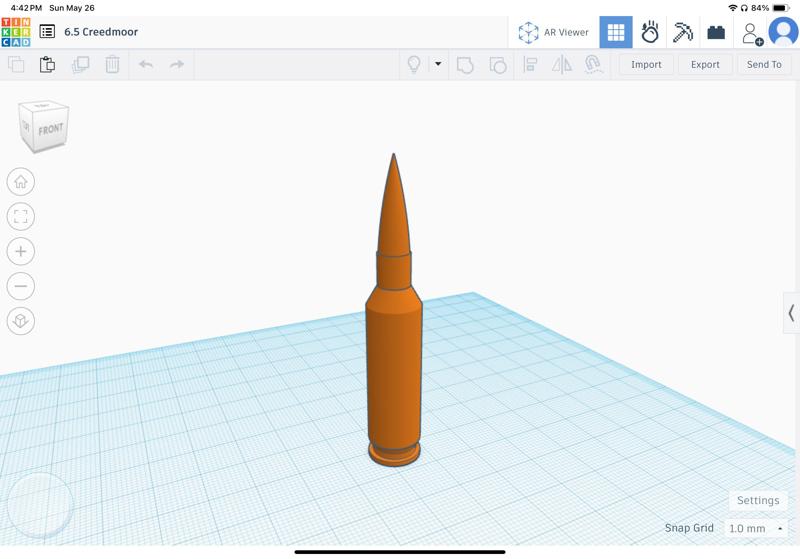Click the Group shapes icon
Image resolution: width=800 pixels, height=559 pixels.
pos(465,65)
